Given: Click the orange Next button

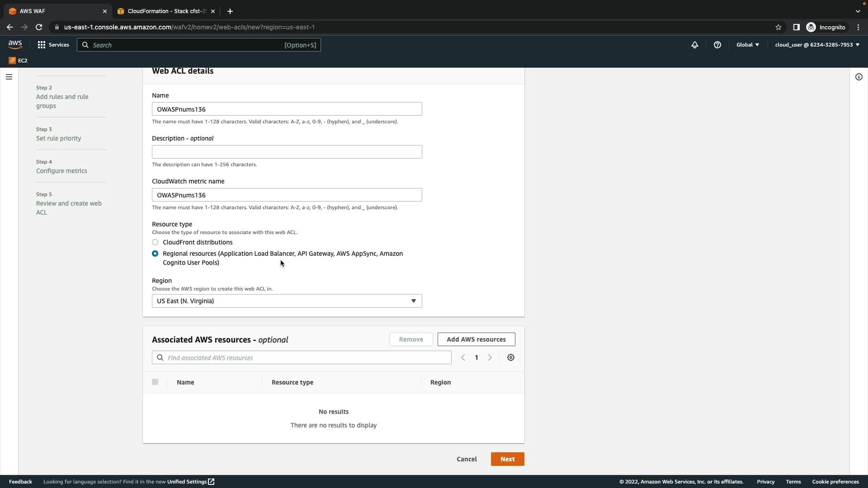Looking at the screenshot, I should click(x=507, y=459).
